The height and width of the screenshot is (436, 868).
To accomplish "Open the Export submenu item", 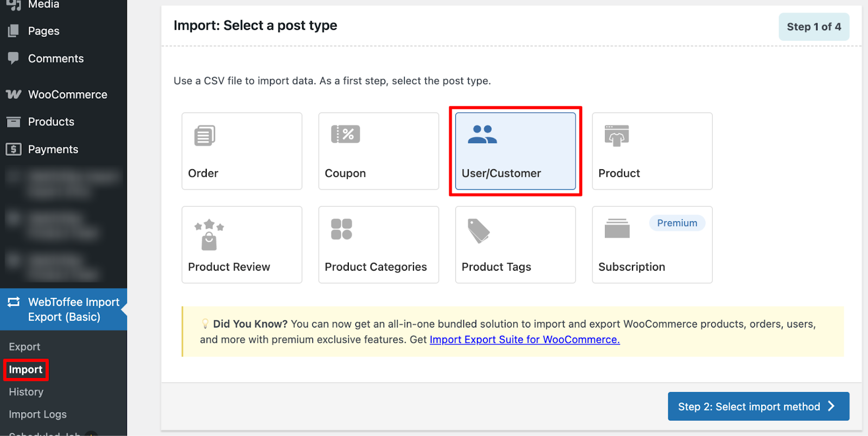I will [x=24, y=347].
